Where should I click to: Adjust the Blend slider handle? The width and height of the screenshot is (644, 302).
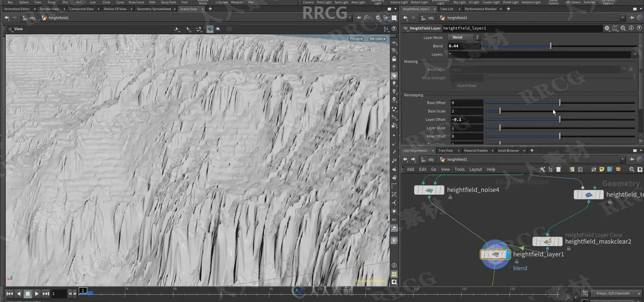[551, 46]
